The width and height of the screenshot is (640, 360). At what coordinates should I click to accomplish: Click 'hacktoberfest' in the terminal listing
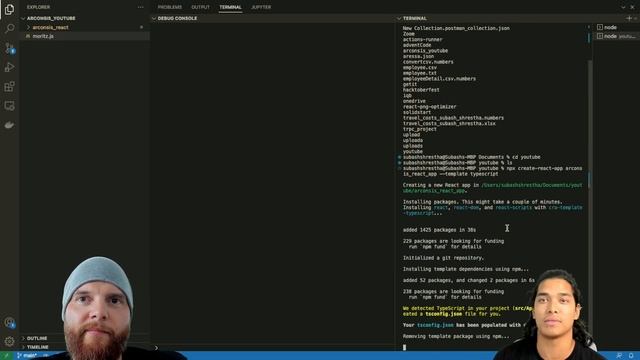tap(421, 90)
